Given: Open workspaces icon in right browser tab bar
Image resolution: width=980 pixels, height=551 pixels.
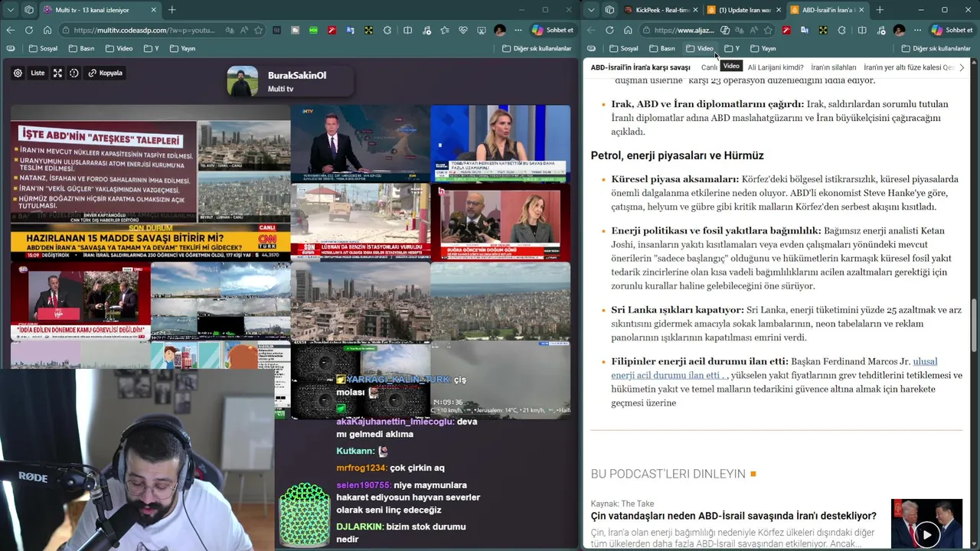Looking at the screenshot, I should [x=609, y=10].
